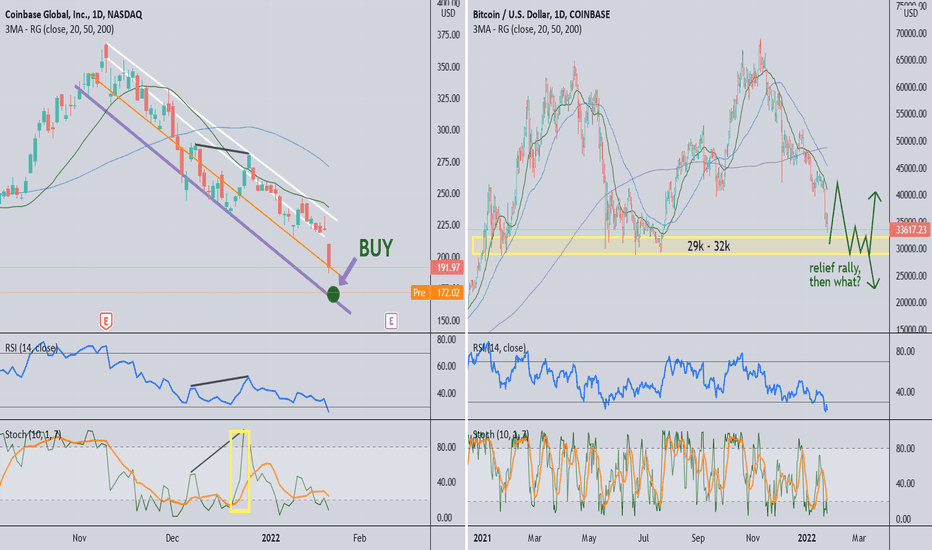Screen dimensions: 932x550
Task: Click May on the Bitcoin time axis
Action: point(589,538)
